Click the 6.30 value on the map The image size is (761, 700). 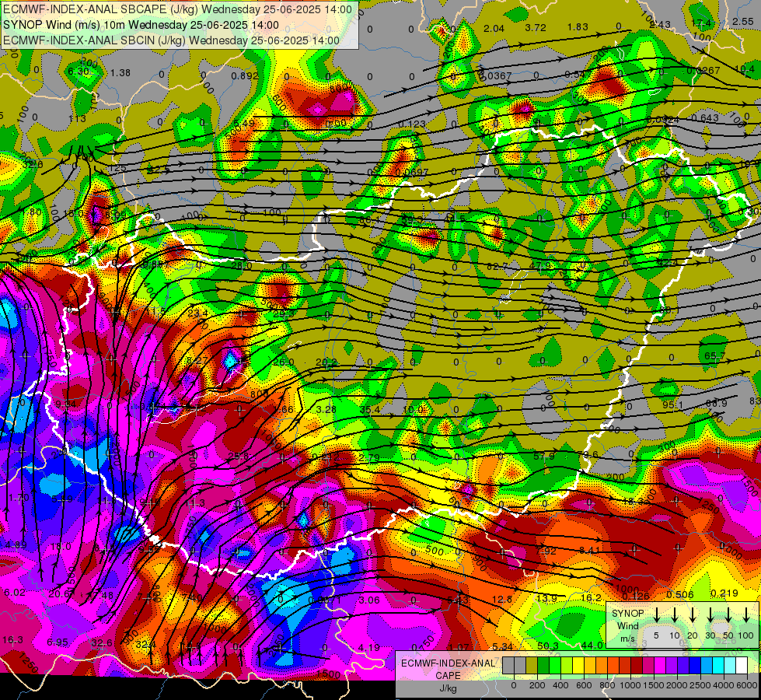[x=79, y=72]
